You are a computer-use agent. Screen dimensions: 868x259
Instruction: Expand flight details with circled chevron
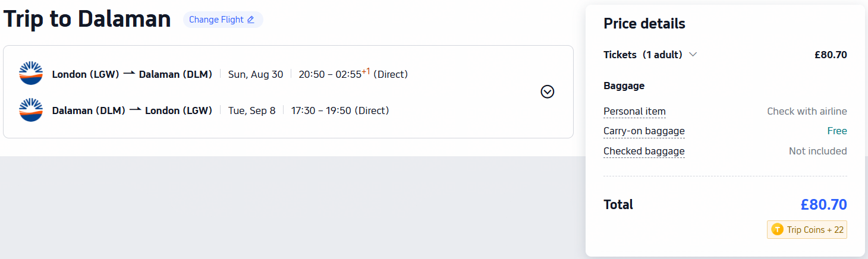548,91
